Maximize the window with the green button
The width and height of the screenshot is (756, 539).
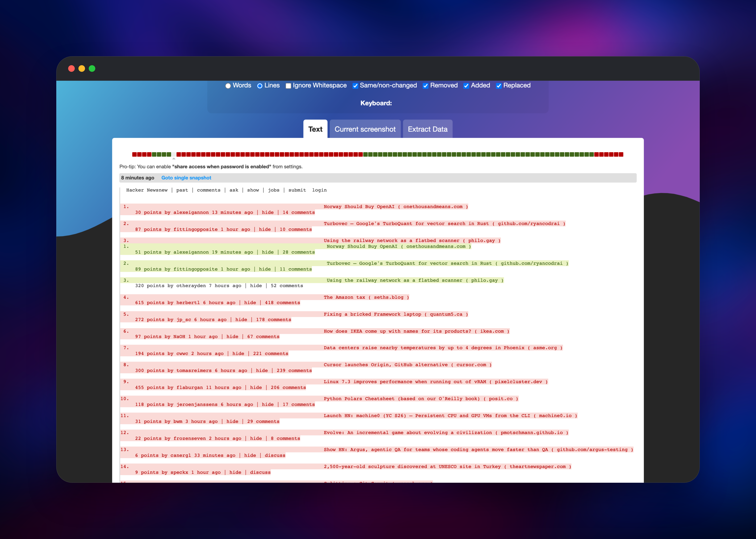coord(92,68)
